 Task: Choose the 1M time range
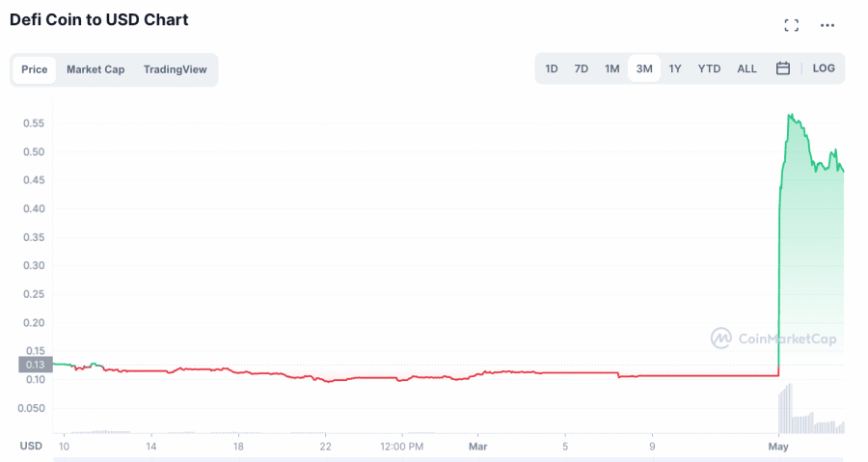[612, 68]
